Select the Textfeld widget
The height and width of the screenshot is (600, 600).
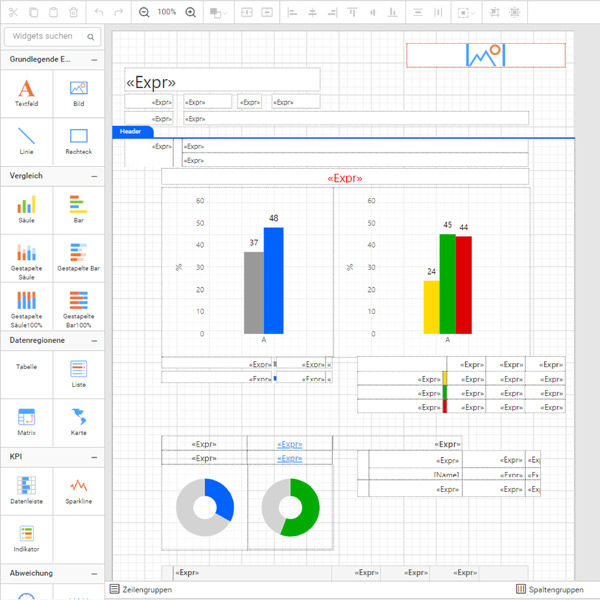point(26,93)
